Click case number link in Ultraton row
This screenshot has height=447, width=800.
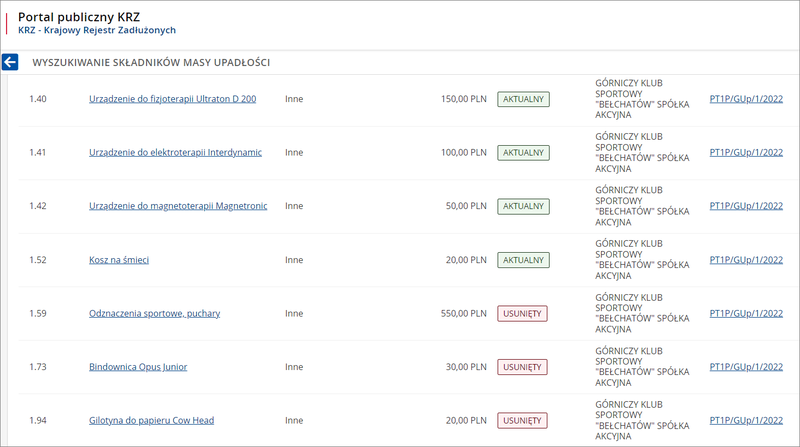[x=745, y=99]
